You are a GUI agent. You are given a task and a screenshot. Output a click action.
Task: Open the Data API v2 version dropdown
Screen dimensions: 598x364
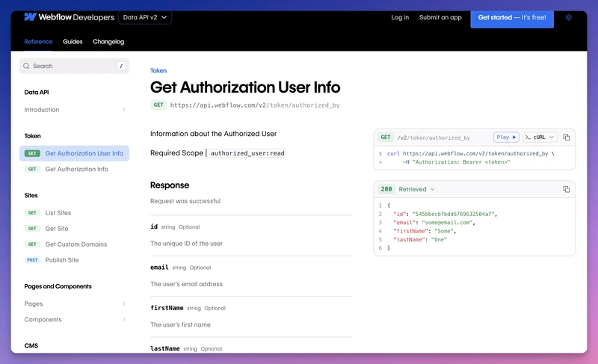(x=145, y=17)
